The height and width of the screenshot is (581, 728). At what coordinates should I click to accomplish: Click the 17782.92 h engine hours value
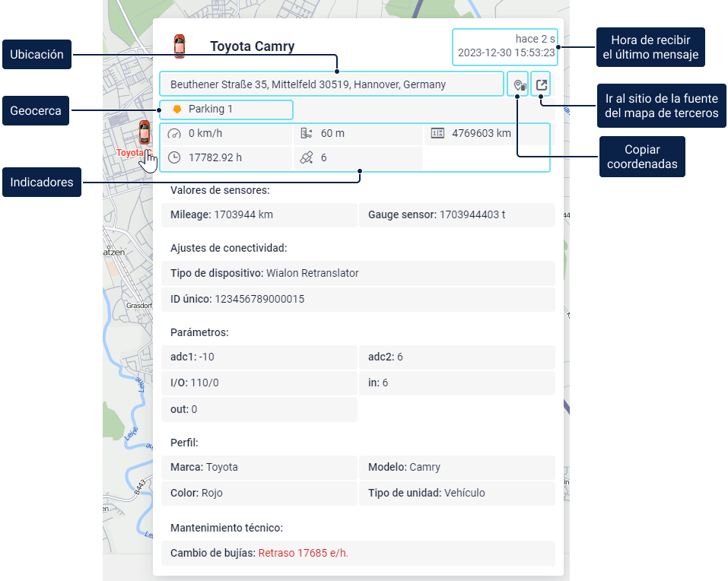click(215, 157)
